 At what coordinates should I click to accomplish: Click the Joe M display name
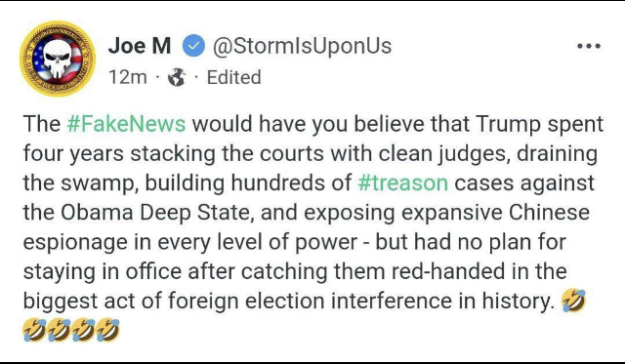[x=140, y=46]
